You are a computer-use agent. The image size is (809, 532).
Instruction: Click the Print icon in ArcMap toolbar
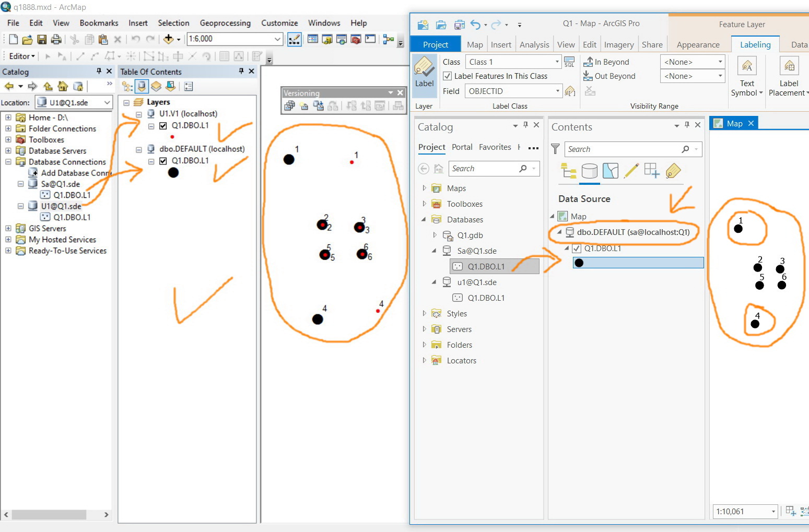pyautogui.click(x=56, y=39)
